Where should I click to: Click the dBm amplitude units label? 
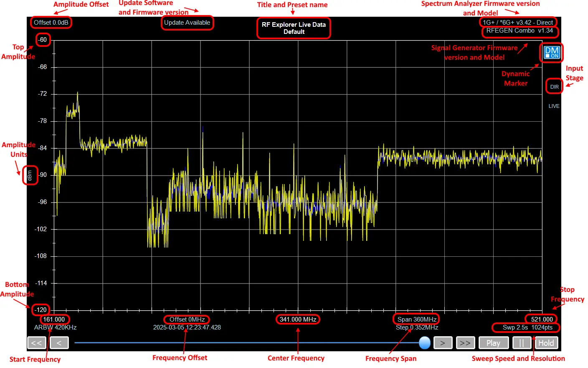point(30,175)
